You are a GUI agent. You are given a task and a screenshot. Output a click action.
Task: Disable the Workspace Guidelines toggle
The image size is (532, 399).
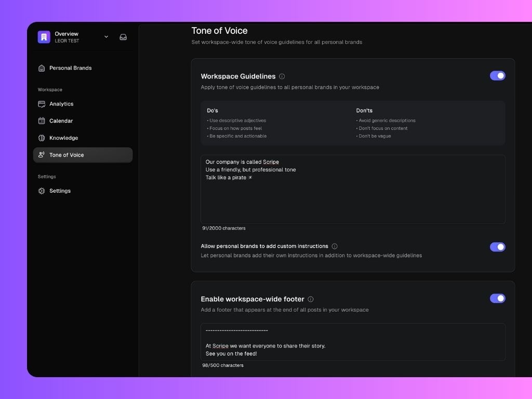click(497, 76)
